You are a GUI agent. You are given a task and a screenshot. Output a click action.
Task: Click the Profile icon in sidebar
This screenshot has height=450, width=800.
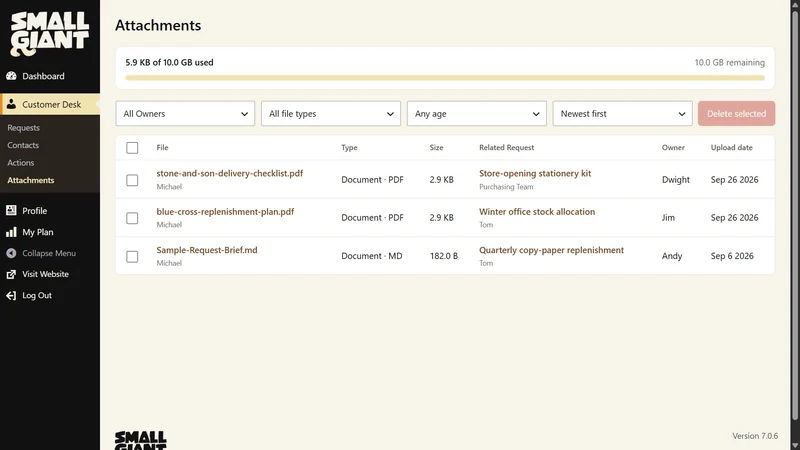click(x=11, y=210)
